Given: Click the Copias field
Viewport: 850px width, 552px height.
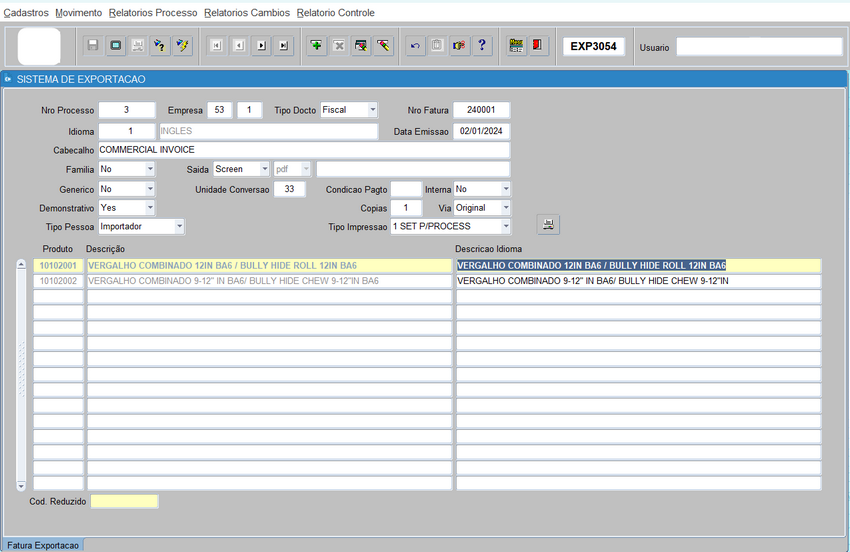Looking at the screenshot, I should point(406,208).
